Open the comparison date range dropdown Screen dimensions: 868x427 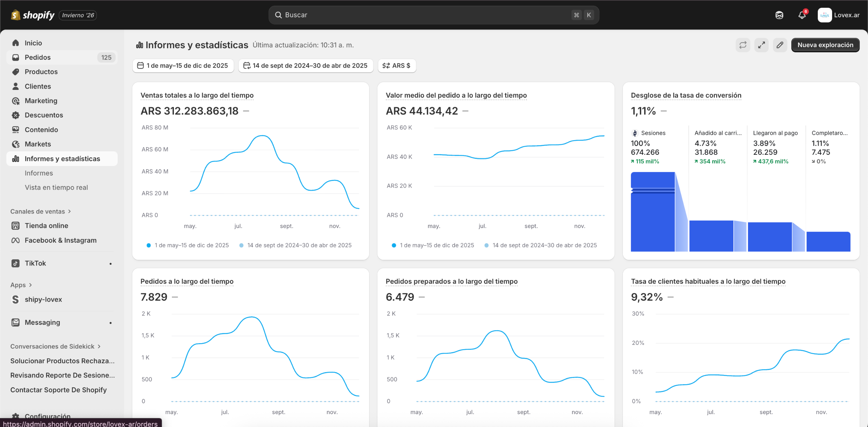point(305,66)
